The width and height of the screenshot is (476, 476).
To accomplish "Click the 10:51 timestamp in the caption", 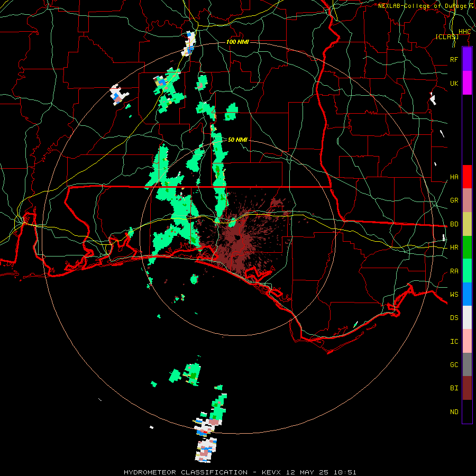I will [x=345, y=472].
